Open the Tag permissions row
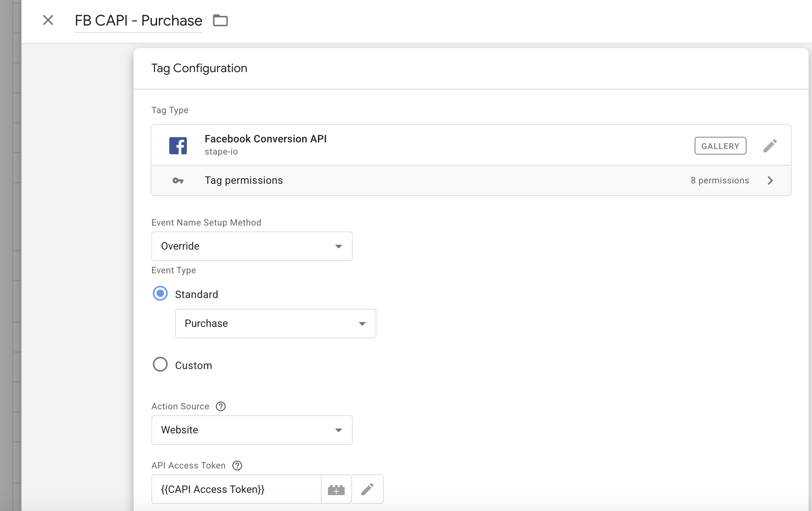This screenshot has width=812, height=511. point(244,180)
